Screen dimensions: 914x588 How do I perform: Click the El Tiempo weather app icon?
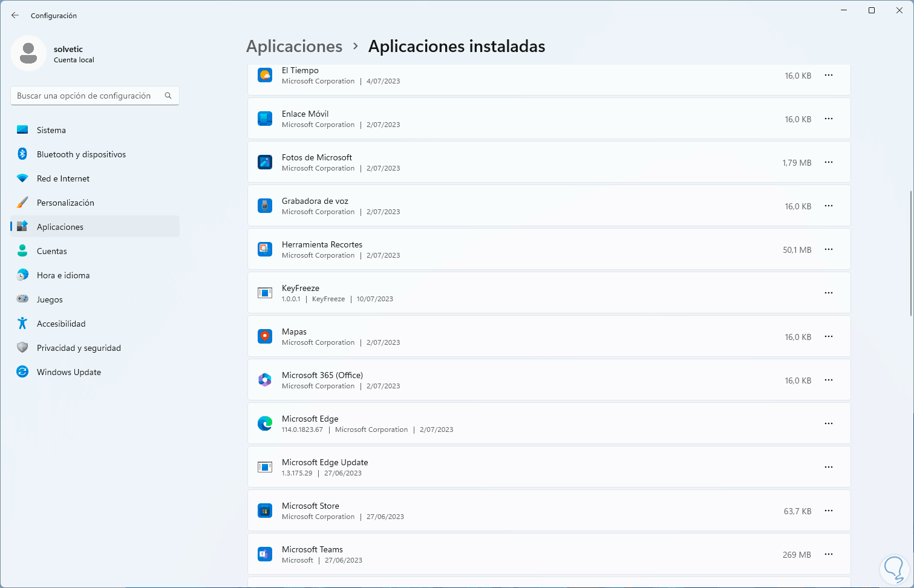coord(265,75)
